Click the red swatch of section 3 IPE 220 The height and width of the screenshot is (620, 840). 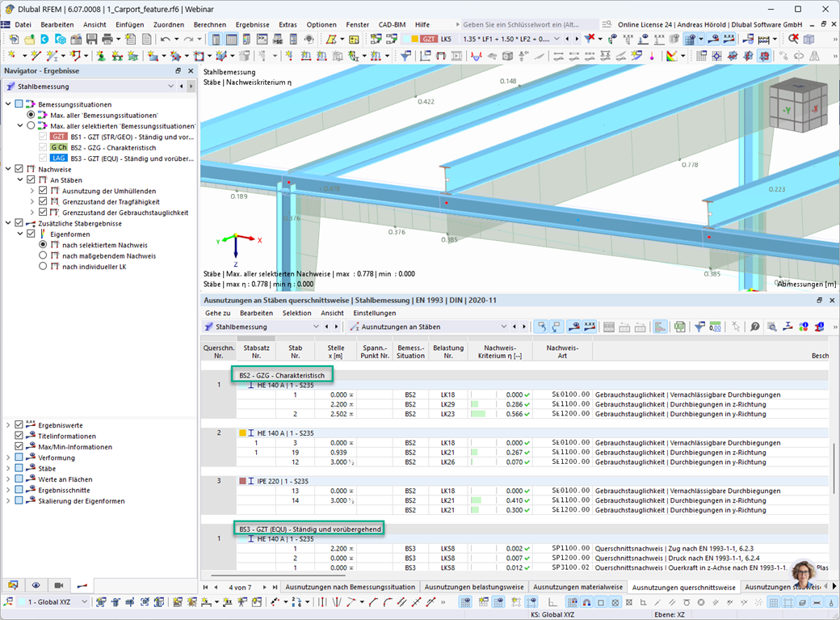click(x=242, y=481)
